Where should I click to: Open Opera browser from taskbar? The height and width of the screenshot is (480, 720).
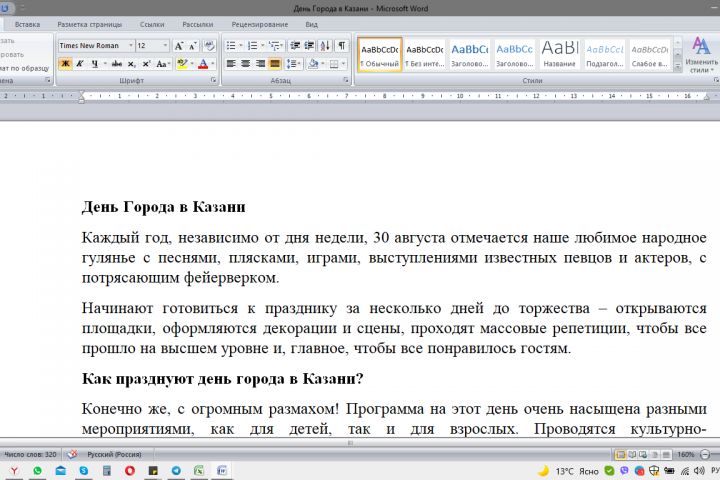point(130,471)
